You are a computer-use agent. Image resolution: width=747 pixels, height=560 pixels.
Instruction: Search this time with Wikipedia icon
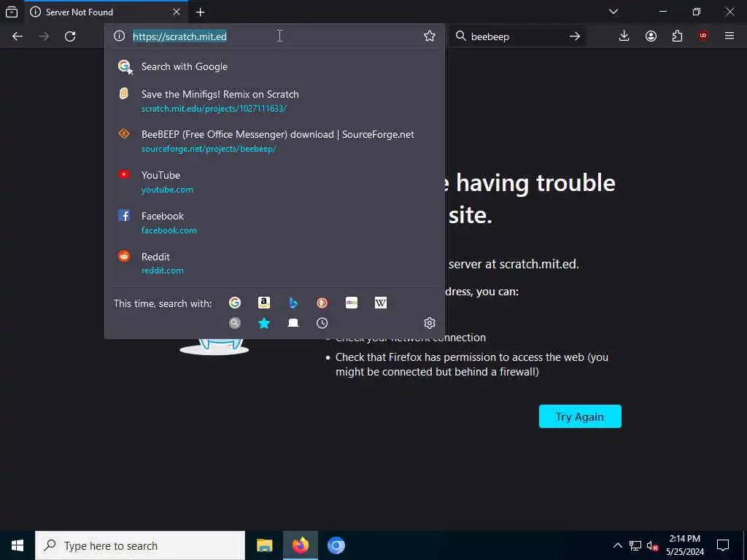tap(381, 303)
